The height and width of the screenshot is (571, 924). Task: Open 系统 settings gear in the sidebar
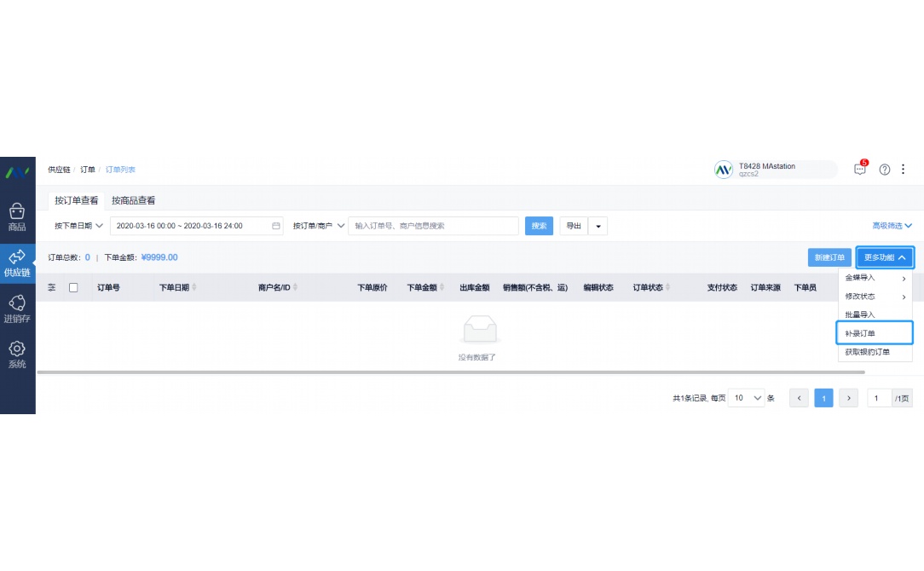pos(17,354)
